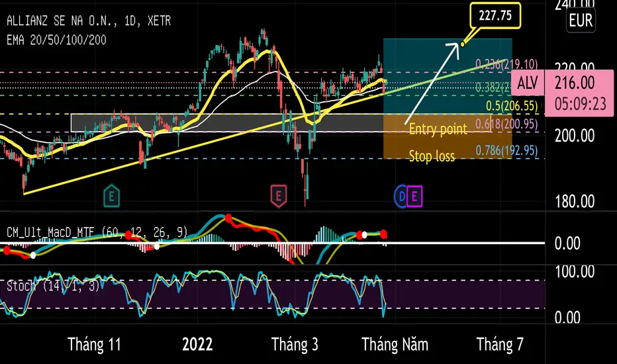The height and width of the screenshot is (364, 617).
Task: Click the blue dividend D marker
Action: 401,196
